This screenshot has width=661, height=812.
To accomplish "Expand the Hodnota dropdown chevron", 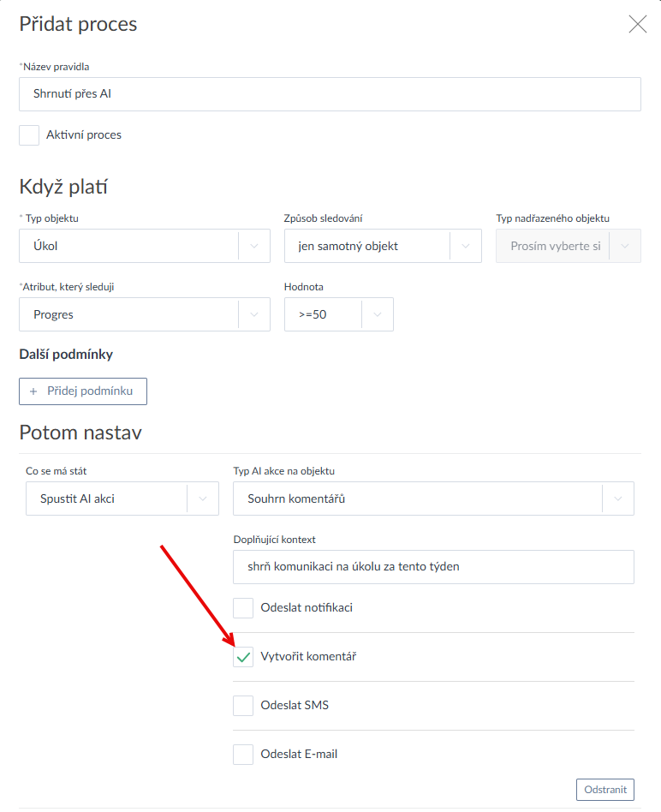I will coord(378,314).
